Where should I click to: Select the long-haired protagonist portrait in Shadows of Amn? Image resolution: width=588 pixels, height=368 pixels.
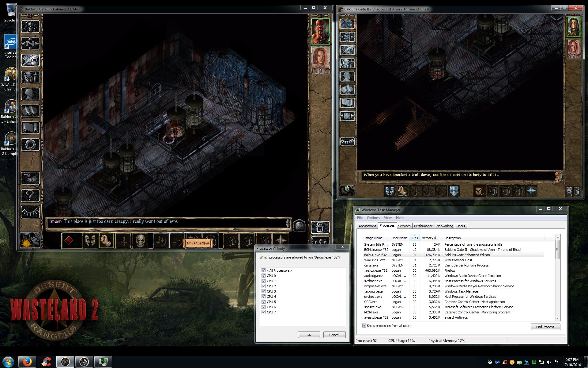pyautogui.click(x=573, y=26)
